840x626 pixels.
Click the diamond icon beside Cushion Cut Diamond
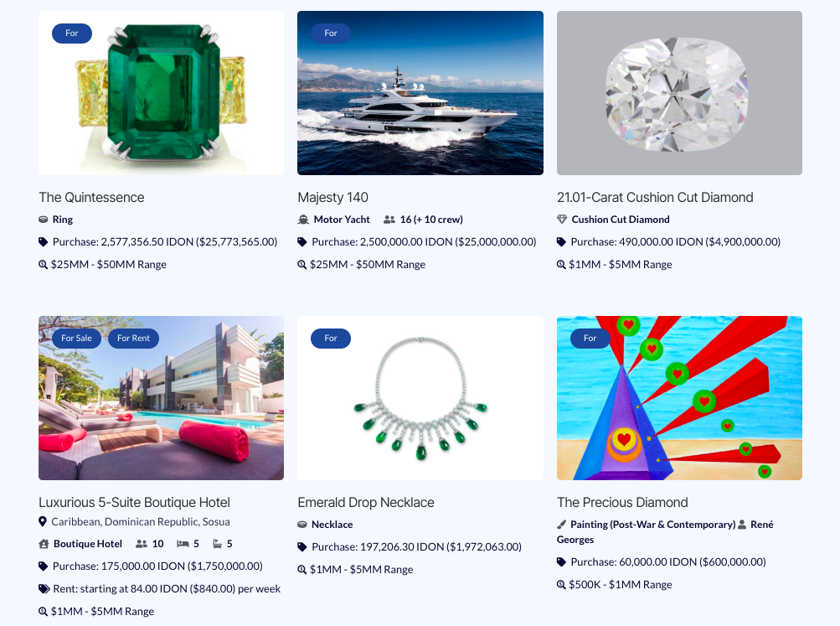coord(561,220)
